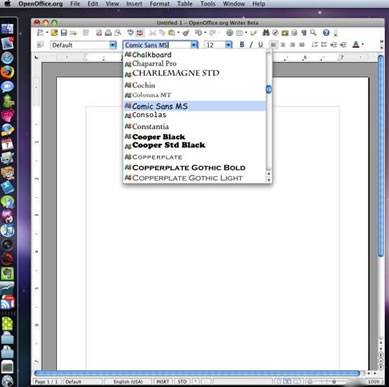The image size is (389, 387).
Task: Click the Comic Sans MS font name field
Action: click(157, 45)
